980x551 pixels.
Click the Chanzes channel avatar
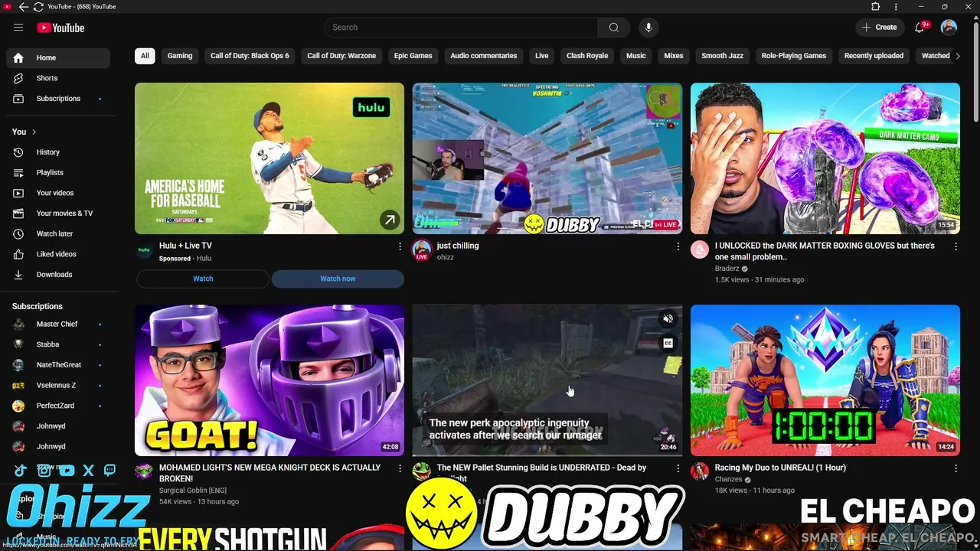pos(700,471)
